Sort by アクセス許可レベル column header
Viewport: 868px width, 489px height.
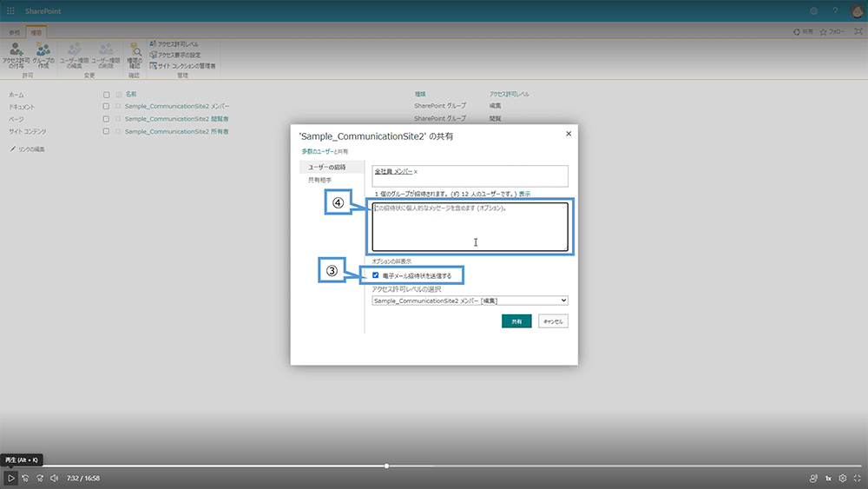tap(510, 94)
